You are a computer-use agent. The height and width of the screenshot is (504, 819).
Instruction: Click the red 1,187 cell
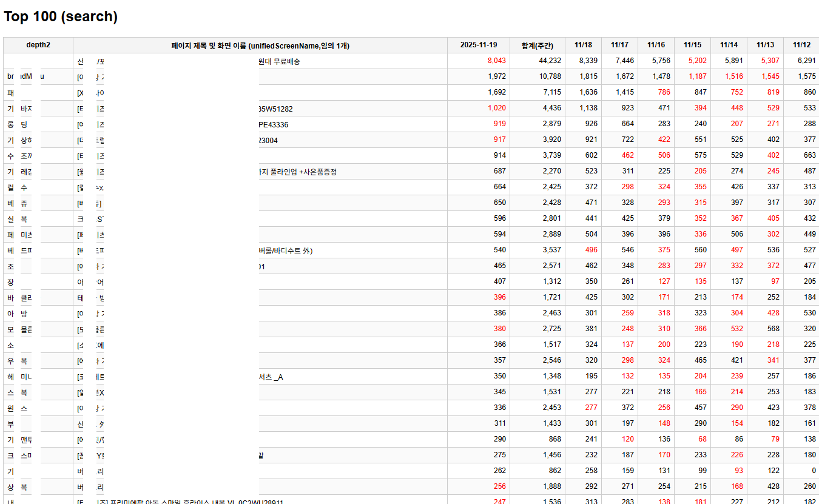point(692,77)
